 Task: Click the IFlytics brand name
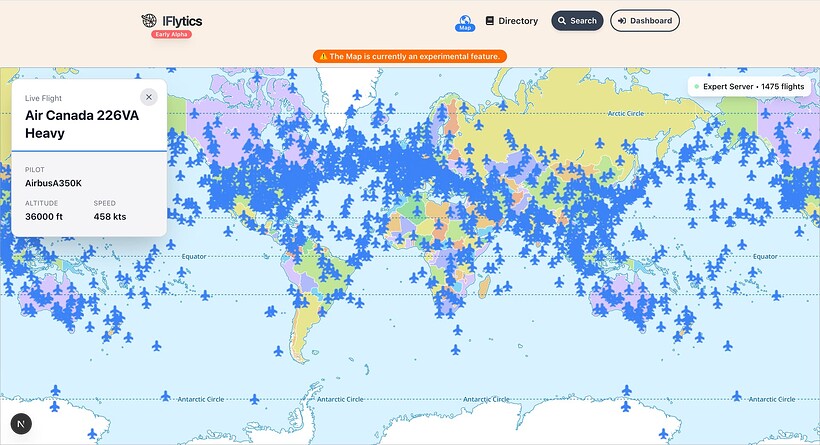pyautogui.click(x=182, y=21)
